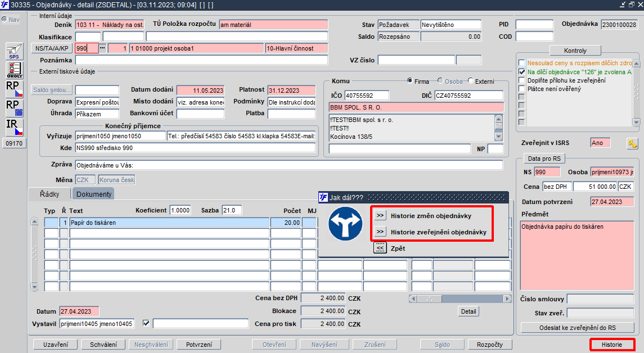Screen dimensions: 644x353
Task: Click the Schválení button
Action: [103, 345]
